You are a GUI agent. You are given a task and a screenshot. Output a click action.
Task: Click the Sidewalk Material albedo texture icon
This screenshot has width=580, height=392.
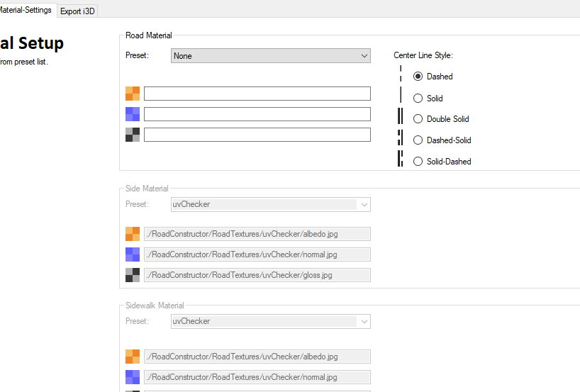(x=133, y=357)
